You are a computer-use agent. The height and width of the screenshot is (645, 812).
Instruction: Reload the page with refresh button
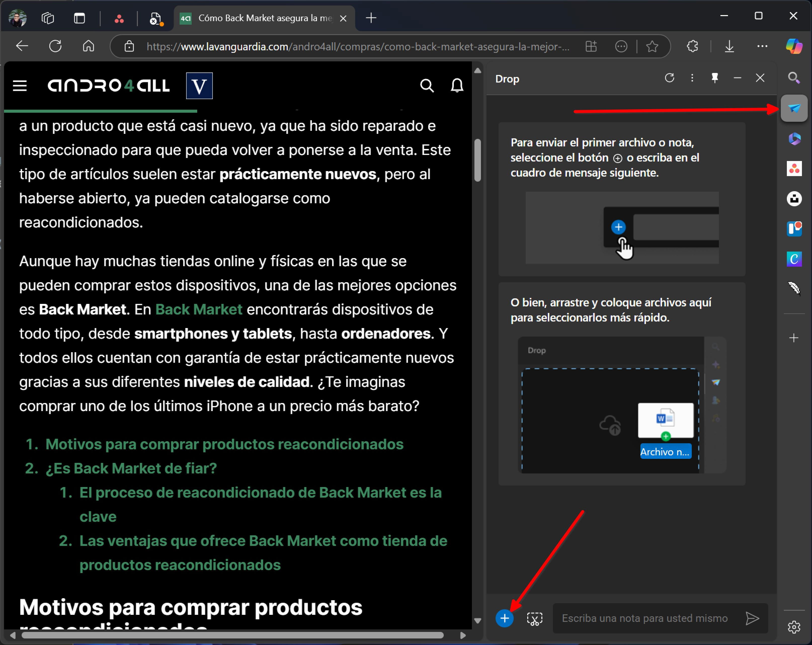pos(55,46)
